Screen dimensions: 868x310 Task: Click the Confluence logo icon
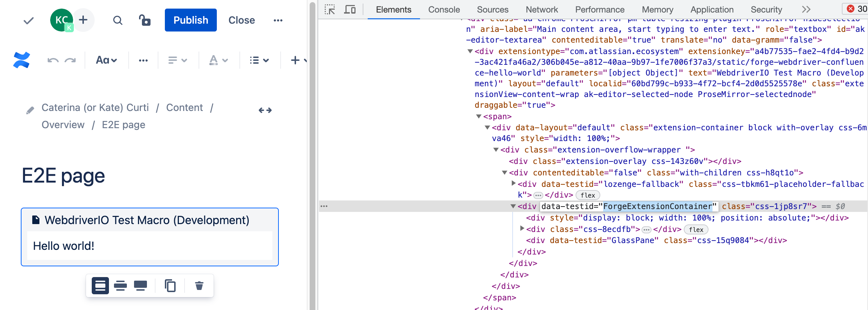22,60
